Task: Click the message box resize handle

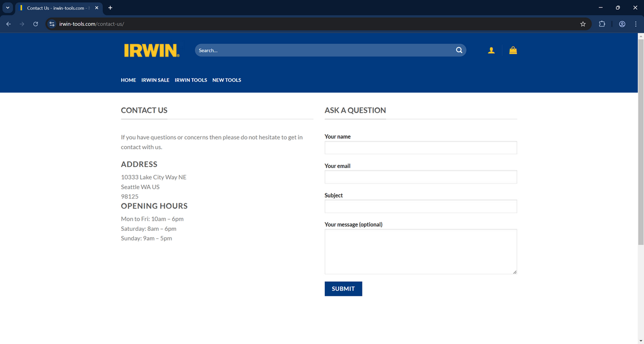Action: pos(515,272)
